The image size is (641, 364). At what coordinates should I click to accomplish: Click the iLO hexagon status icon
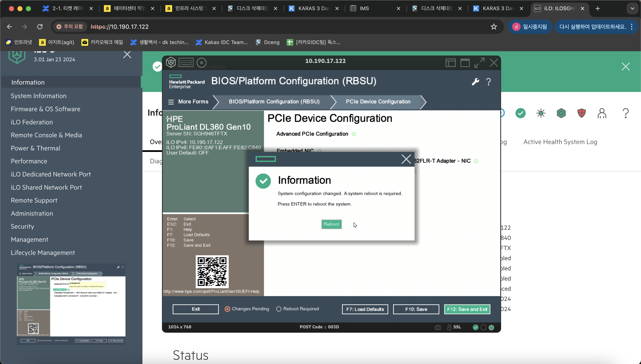(x=561, y=113)
